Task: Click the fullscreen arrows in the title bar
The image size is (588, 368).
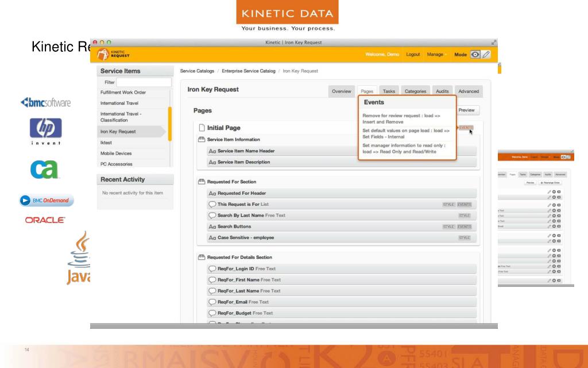Action: tap(494, 43)
